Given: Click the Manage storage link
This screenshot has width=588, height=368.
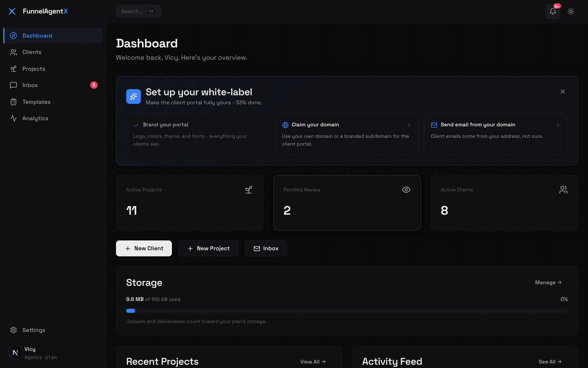Looking at the screenshot, I should (x=548, y=282).
